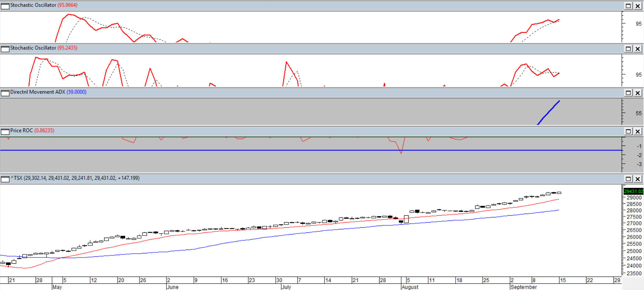Click the green 29431.02 last price label

633,191
